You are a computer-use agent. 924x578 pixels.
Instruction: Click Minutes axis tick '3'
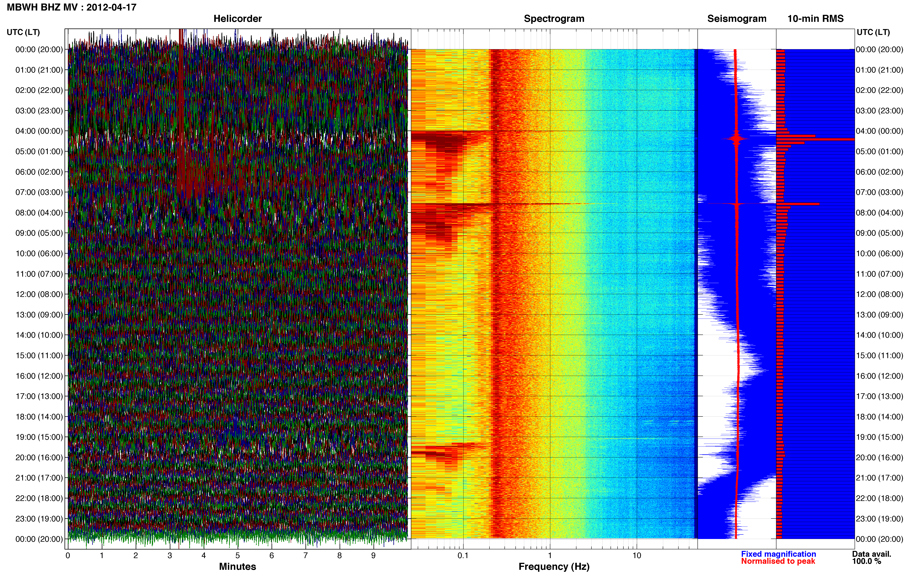(x=170, y=555)
